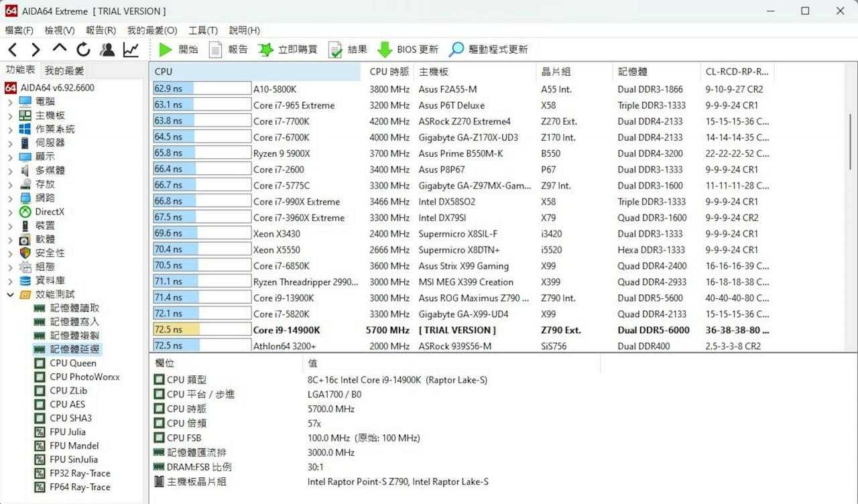Viewport: 858px width, 504px height.
Task: Open the 報告(R) menu
Action: 101,30
